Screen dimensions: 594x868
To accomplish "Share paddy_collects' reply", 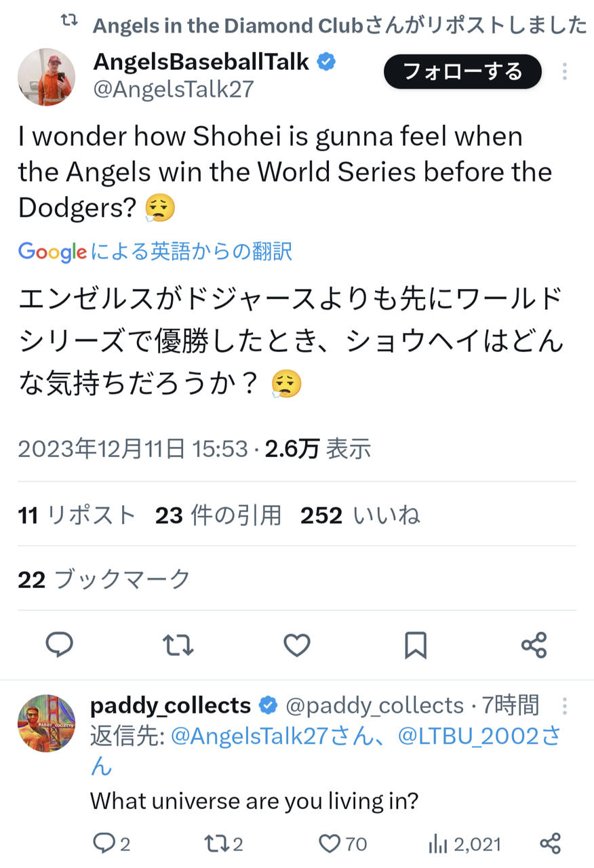I will pos(550,844).
